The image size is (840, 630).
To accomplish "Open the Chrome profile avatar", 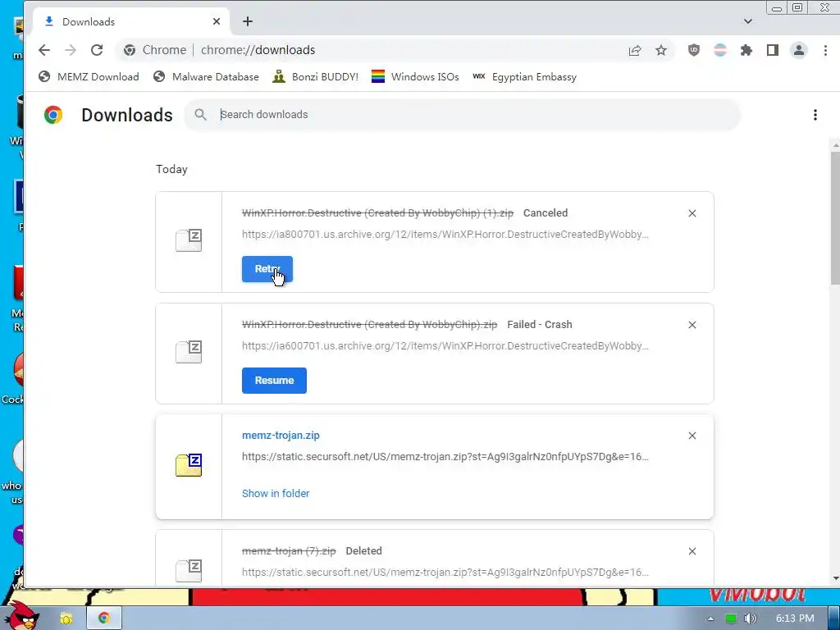I will point(799,50).
